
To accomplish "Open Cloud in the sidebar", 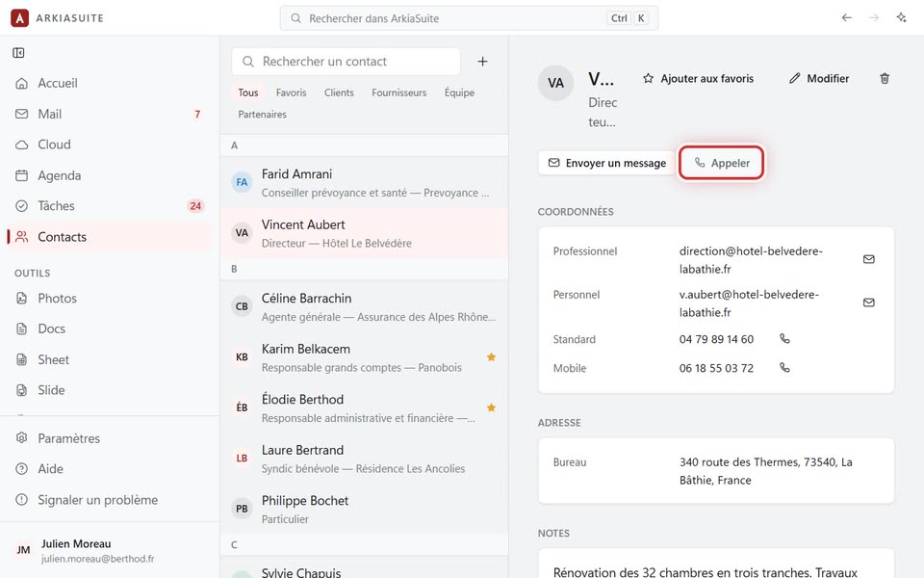I will pos(110,144).
